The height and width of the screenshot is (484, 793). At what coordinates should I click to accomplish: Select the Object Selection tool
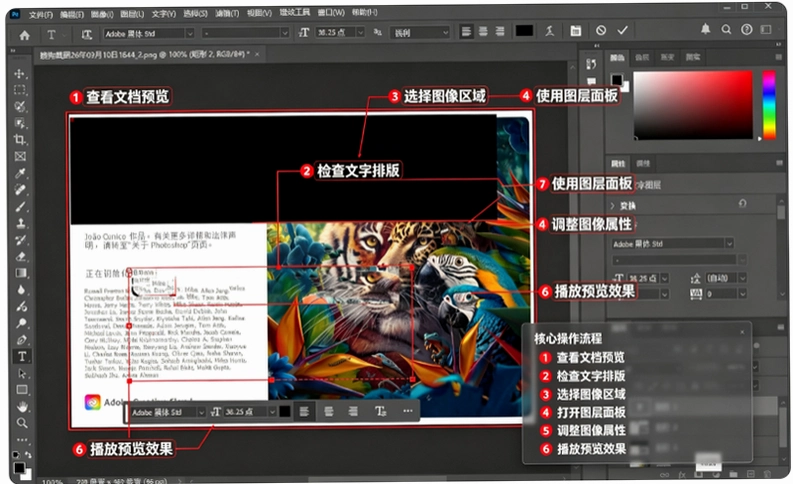click(20, 123)
